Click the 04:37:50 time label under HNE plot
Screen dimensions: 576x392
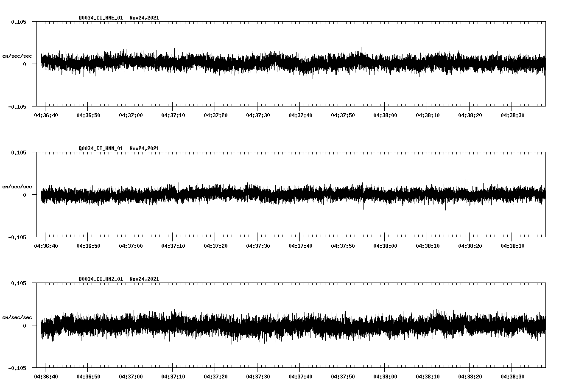[x=343, y=115]
